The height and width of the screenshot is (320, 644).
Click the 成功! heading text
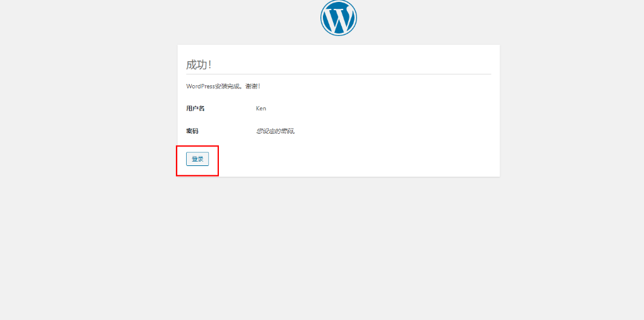(x=199, y=65)
